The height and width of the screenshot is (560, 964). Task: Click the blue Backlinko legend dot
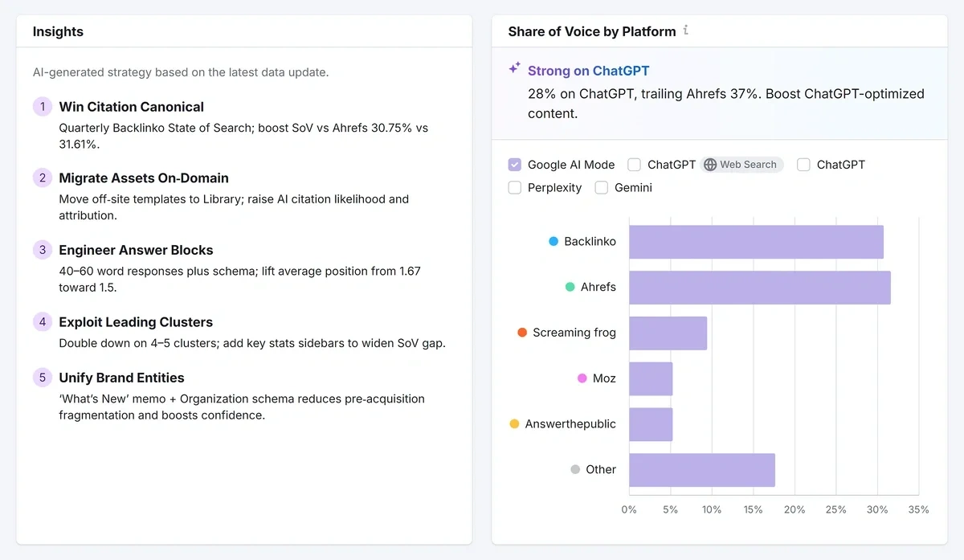(553, 241)
